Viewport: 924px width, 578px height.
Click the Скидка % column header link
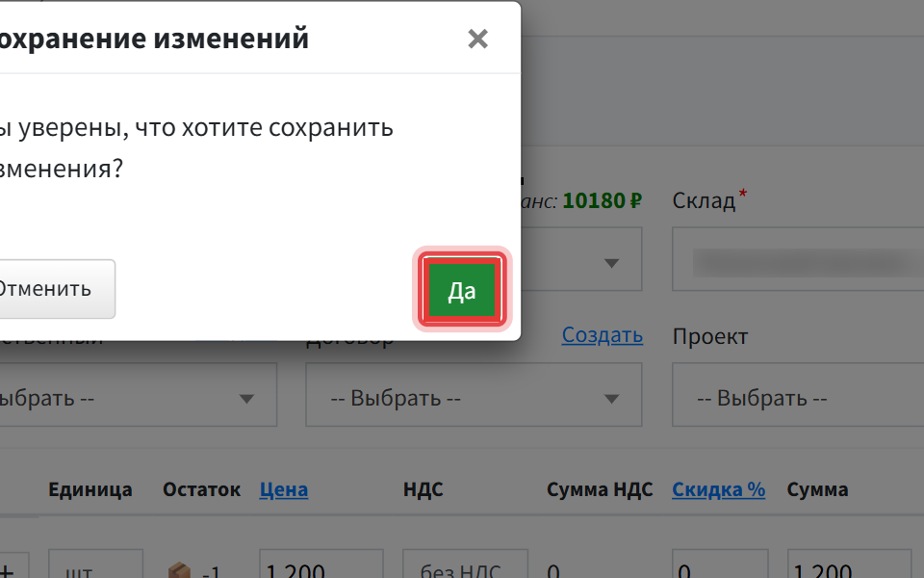tap(718, 489)
